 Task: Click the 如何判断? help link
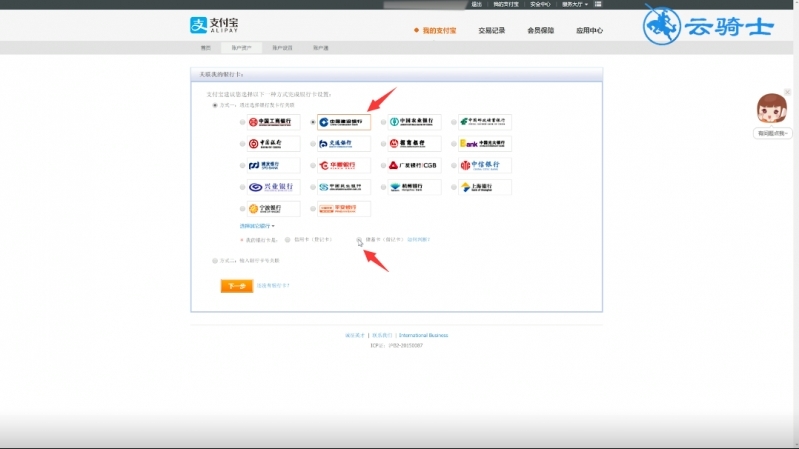419,240
